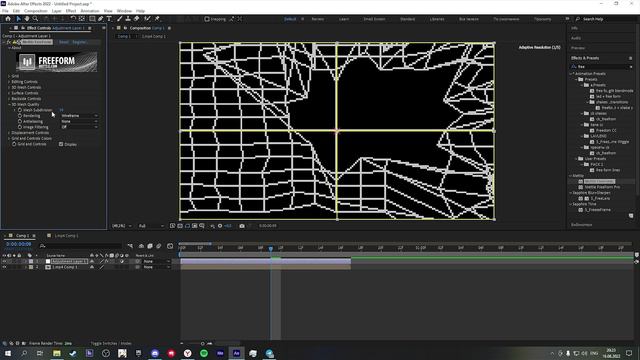The width and height of the screenshot is (640, 360).
Task: Toggle the Freeform effect fx switch
Action: [9, 42]
